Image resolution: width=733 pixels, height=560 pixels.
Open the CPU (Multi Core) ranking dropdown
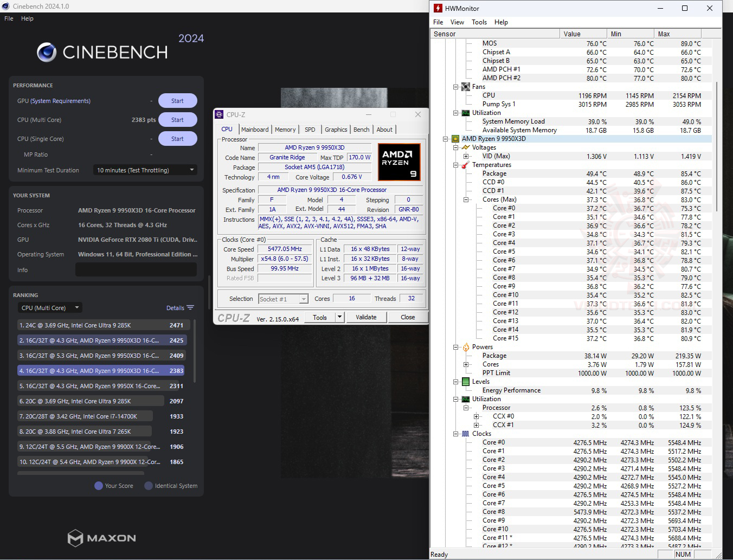[50, 308]
